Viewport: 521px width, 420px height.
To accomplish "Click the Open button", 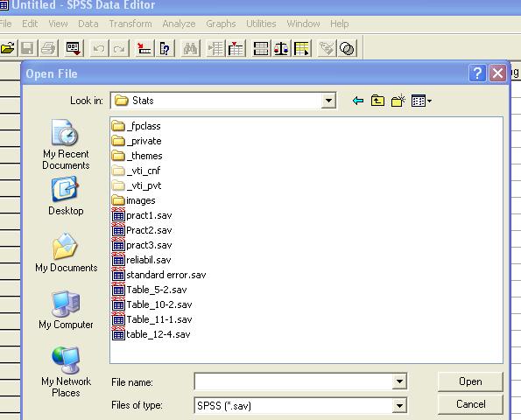I will [470, 381].
